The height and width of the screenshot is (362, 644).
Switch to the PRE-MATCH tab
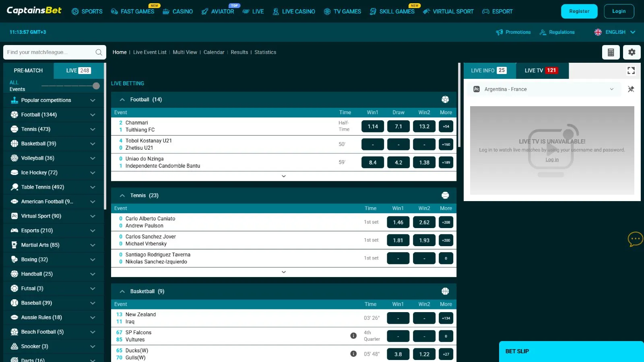pyautogui.click(x=28, y=71)
